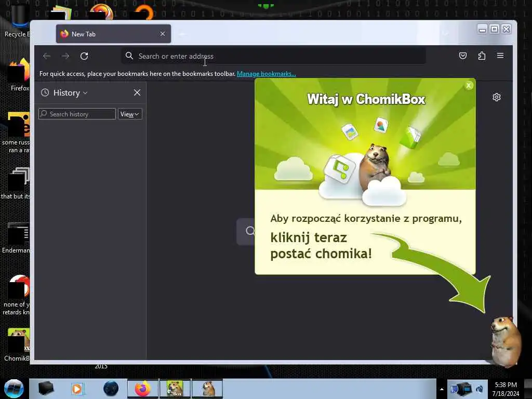
Task: Reload the current page
Action: (x=84, y=56)
